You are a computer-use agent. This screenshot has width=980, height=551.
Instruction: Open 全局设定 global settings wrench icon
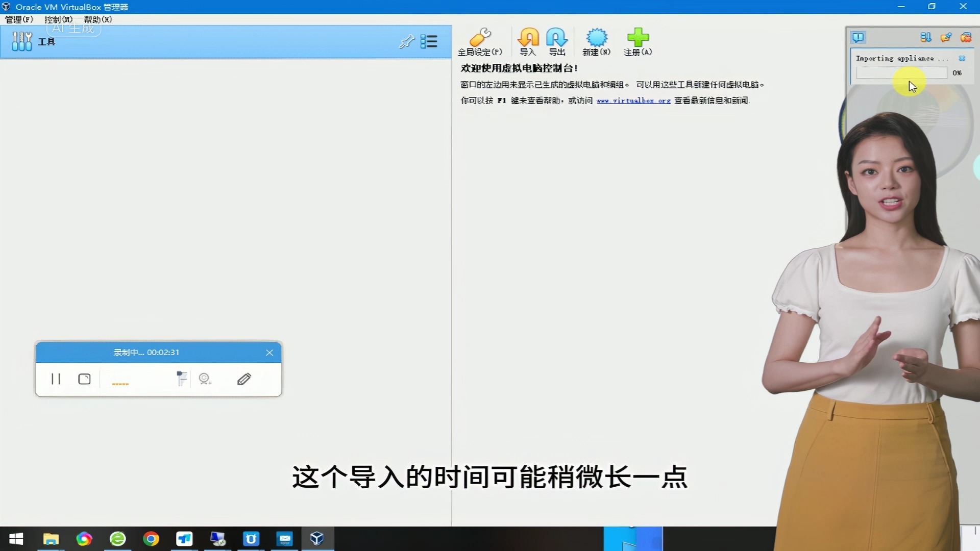coord(480,42)
